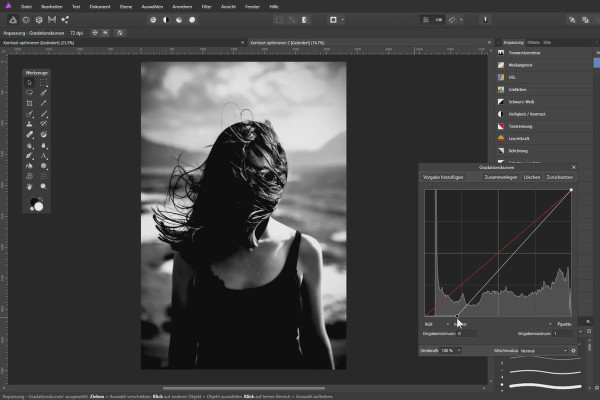
Task: Click the white foreground color circle
Action: [x=39, y=207]
